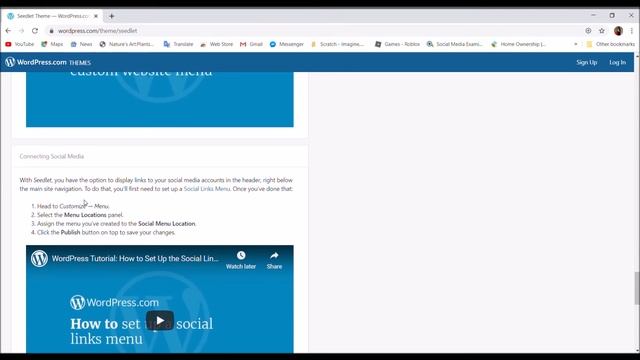Screen dimensions: 640x360
Task: Click the video's WordPress channel logo
Action: (40, 258)
